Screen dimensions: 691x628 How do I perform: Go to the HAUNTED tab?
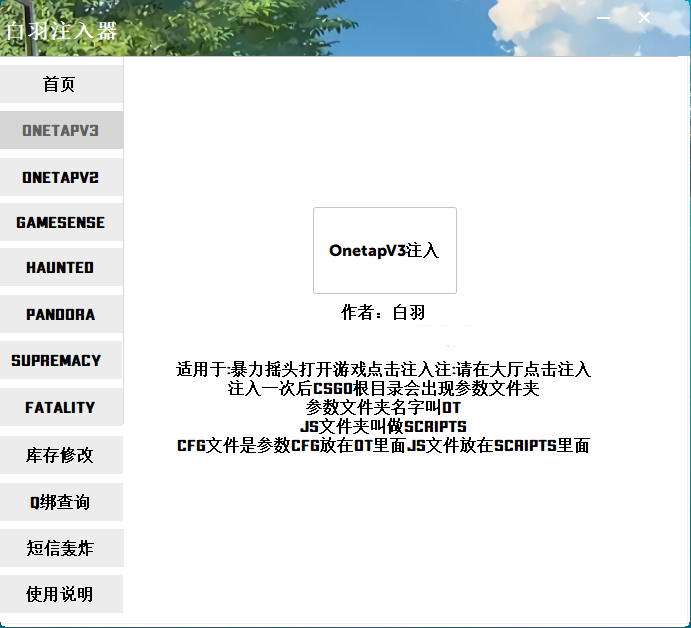(61, 267)
